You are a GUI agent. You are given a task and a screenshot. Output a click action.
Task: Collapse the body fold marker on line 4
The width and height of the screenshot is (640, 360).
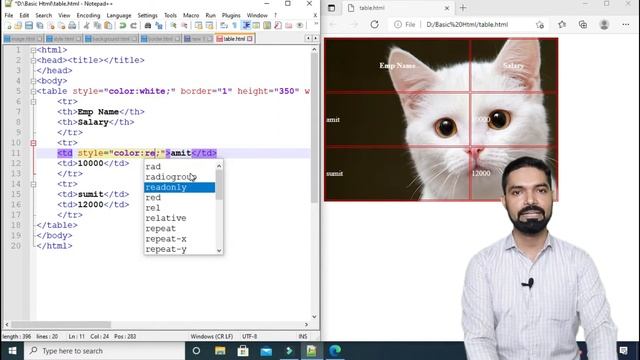pos(33,81)
